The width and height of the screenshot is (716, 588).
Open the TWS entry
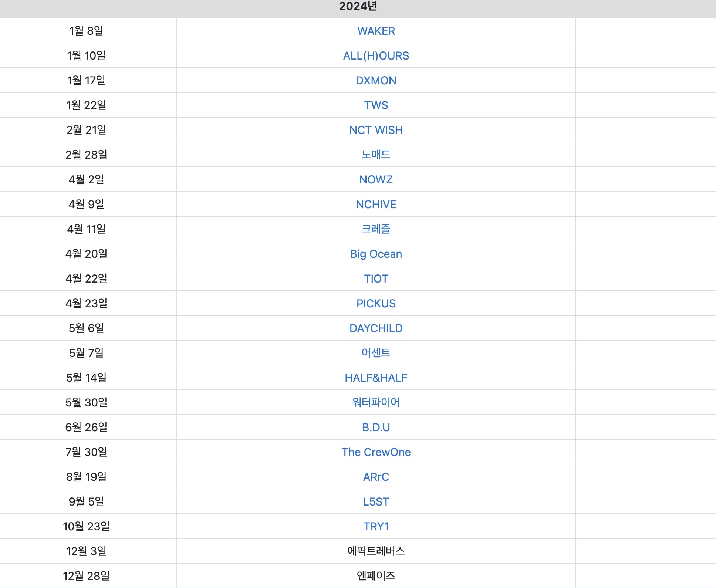point(376,105)
